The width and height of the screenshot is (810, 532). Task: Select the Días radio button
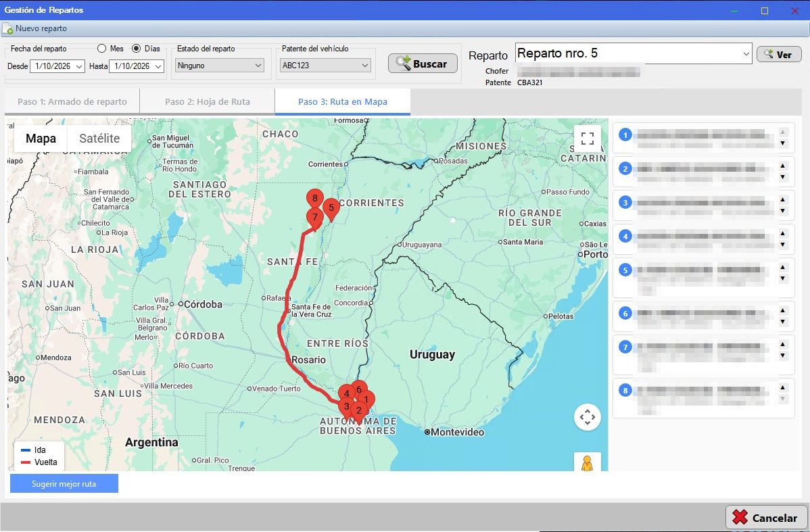(137, 49)
